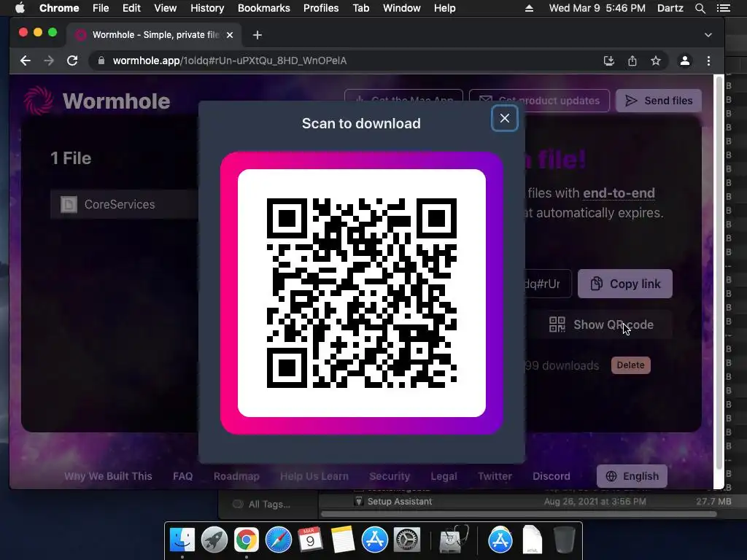Screen dimensions: 747x560
Task: Open the Tab menu
Action: (361, 8)
